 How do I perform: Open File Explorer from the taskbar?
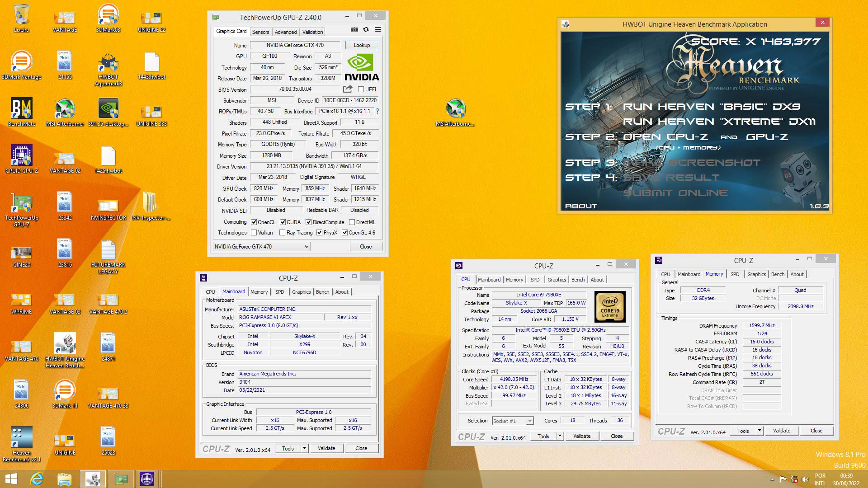[x=65, y=479]
